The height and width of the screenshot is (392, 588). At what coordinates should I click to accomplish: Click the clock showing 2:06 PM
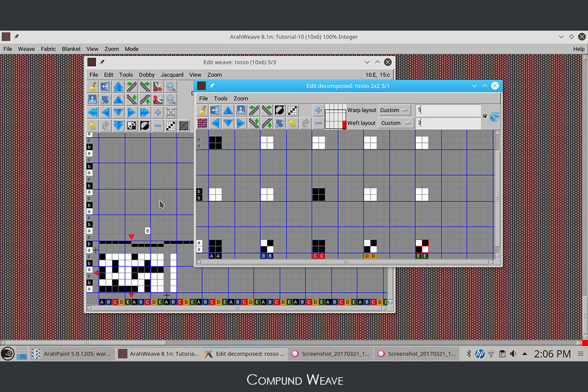pos(552,354)
